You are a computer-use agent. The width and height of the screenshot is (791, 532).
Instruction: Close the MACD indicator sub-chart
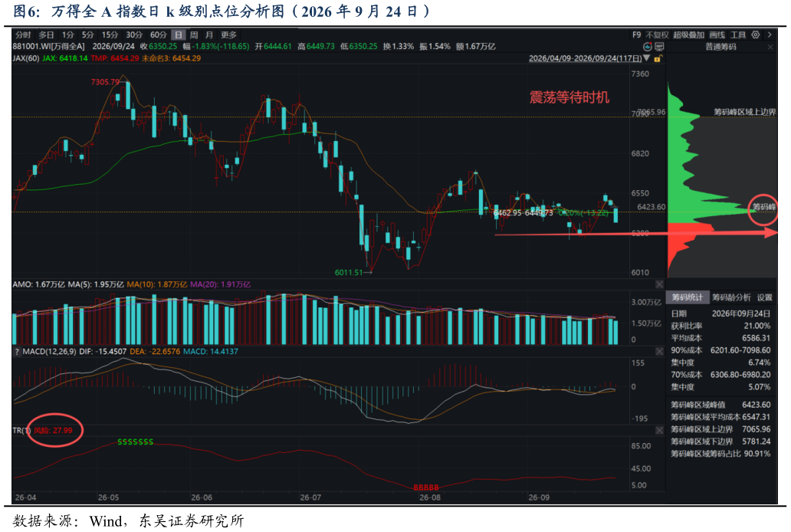[x=659, y=351]
